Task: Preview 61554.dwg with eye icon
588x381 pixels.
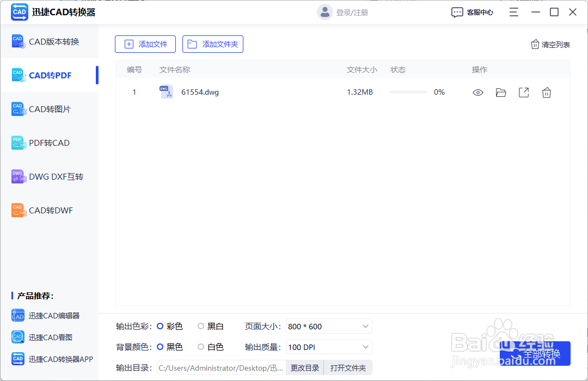Action: coord(478,93)
